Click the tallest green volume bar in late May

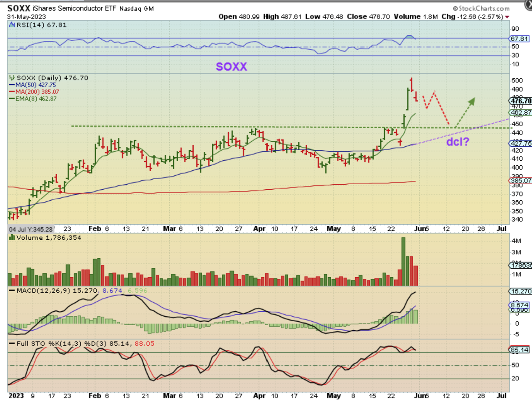403,262
